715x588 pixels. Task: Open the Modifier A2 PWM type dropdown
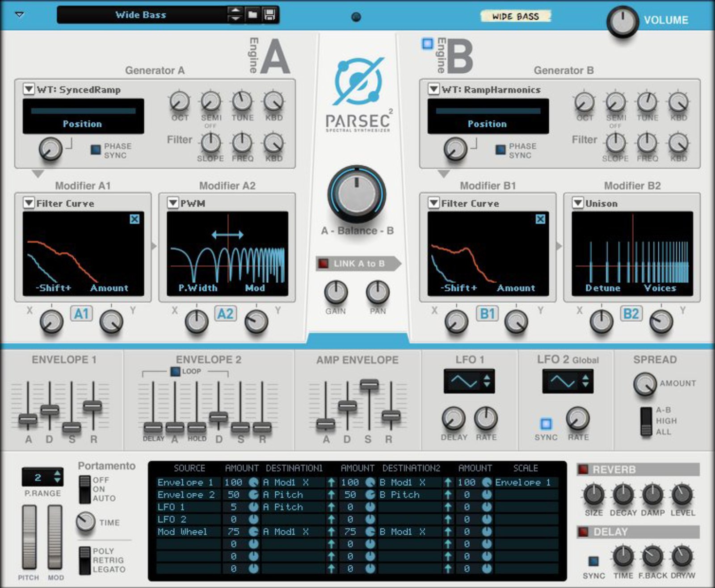(x=172, y=203)
